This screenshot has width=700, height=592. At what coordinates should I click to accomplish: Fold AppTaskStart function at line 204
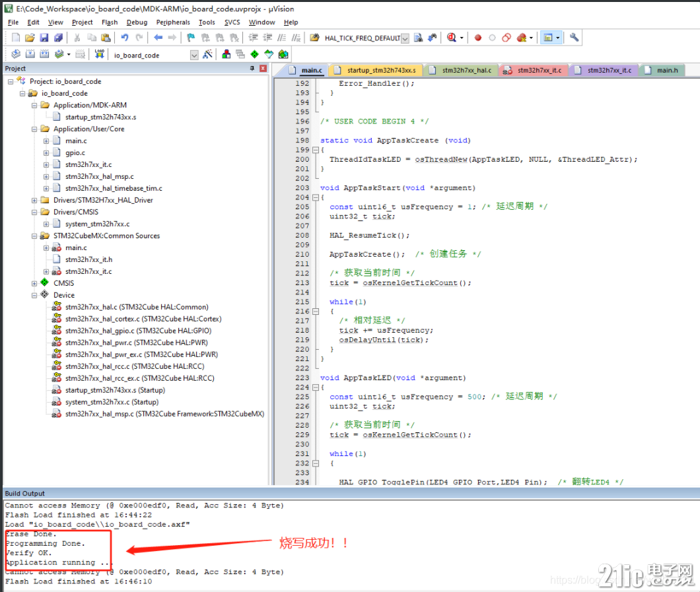tap(316, 197)
